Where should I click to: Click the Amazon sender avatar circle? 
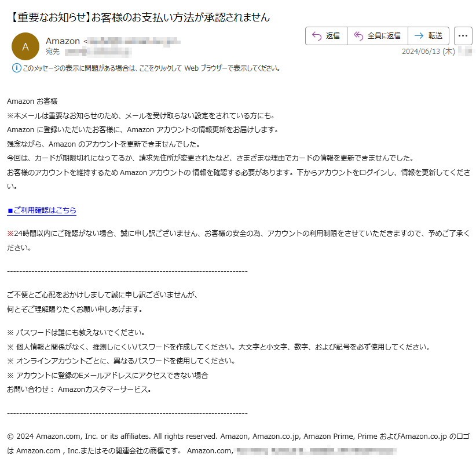[x=25, y=46]
